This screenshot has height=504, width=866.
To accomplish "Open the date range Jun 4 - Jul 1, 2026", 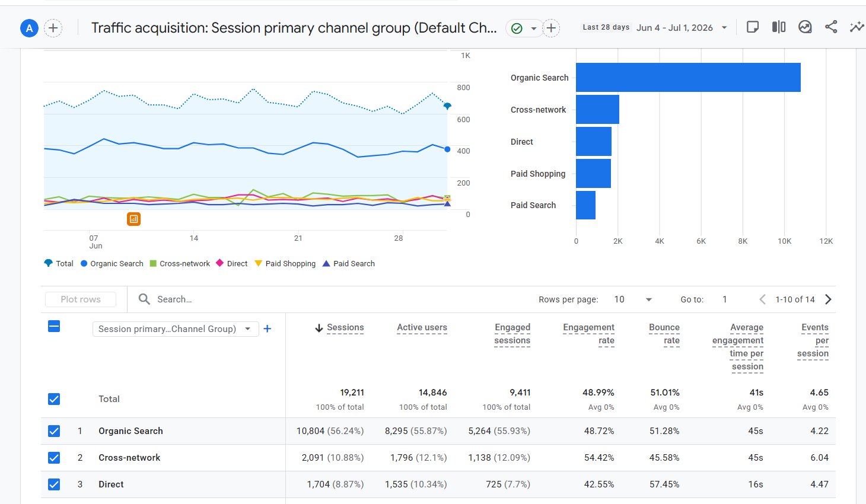I will (682, 28).
